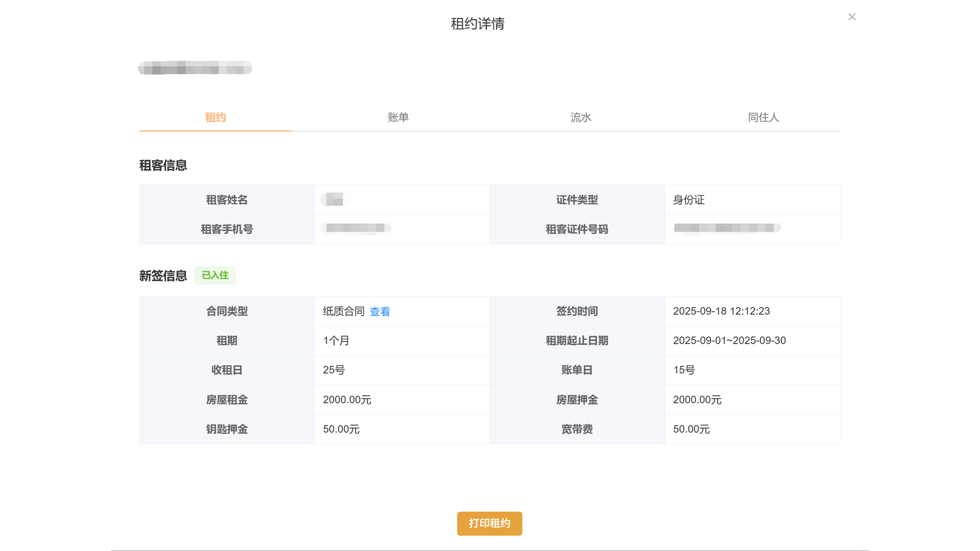Click the 1个月 lease term value
The image size is (980, 551).
tap(336, 341)
